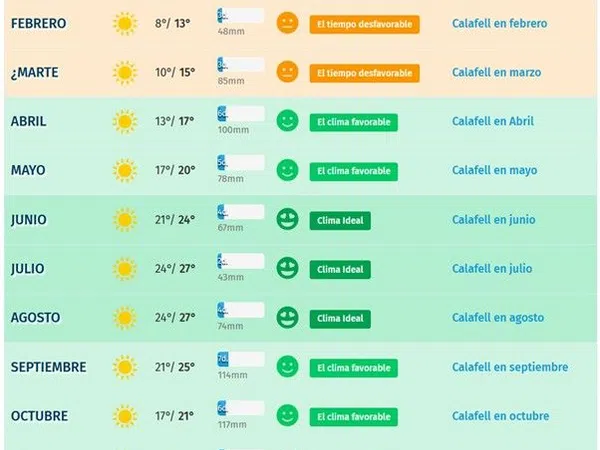The height and width of the screenshot is (450, 600).
Task: Click the heart-eyes face icon for JULIO
Action: pos(287,268)
